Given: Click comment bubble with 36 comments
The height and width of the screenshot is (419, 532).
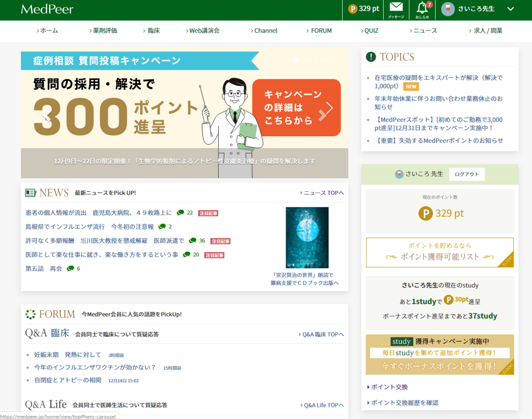Looking at the screenshot, I should tap(192, 241).
